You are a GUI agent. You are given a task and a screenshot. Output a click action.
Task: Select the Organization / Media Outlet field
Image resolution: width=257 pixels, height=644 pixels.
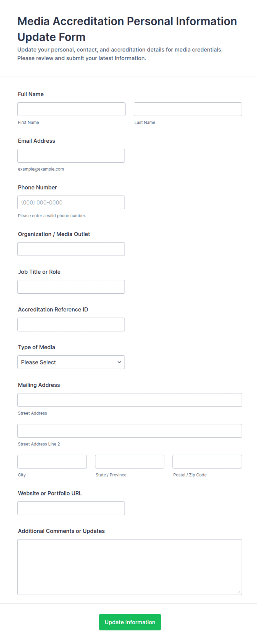click(x=71, y=249)
